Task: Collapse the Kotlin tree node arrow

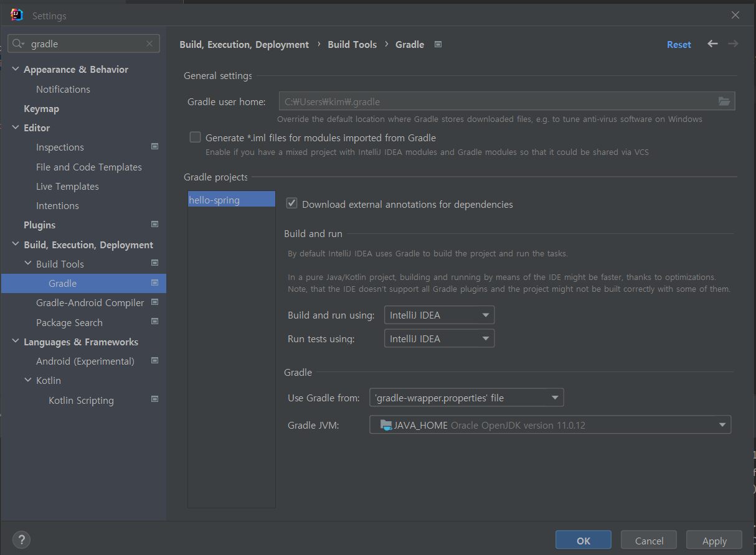Action: click(28, 380)
